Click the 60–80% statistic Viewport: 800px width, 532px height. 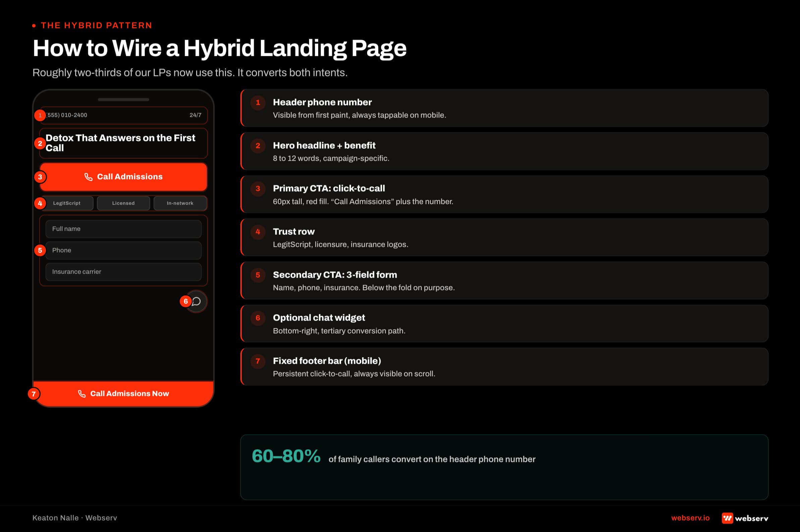286,456
